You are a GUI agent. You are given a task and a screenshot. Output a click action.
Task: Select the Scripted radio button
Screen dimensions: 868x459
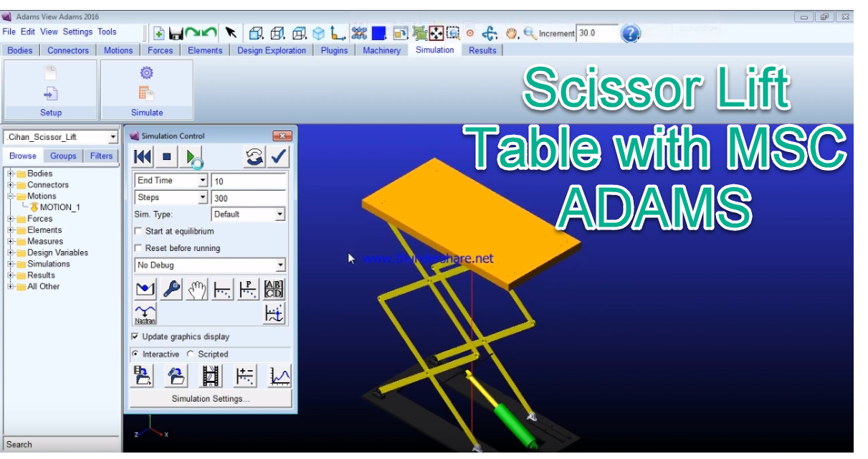(x=190, y=354)
